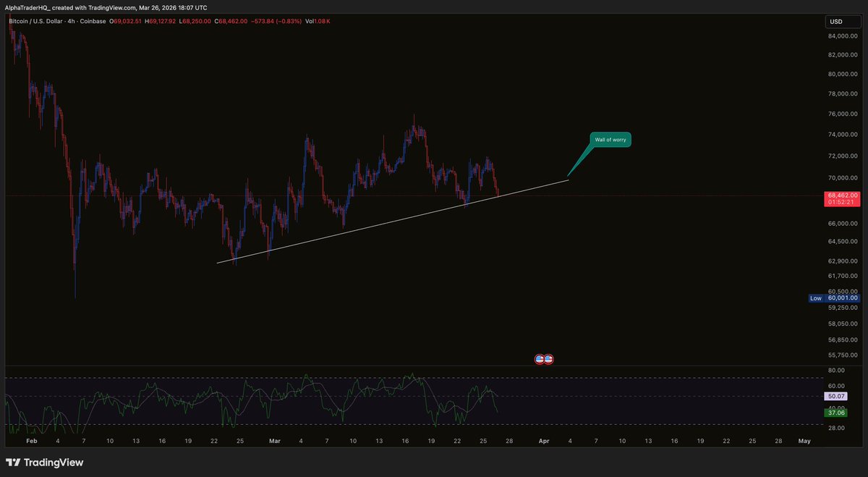Click the 76,000.00 price axis label

click(x=843, y=114)
